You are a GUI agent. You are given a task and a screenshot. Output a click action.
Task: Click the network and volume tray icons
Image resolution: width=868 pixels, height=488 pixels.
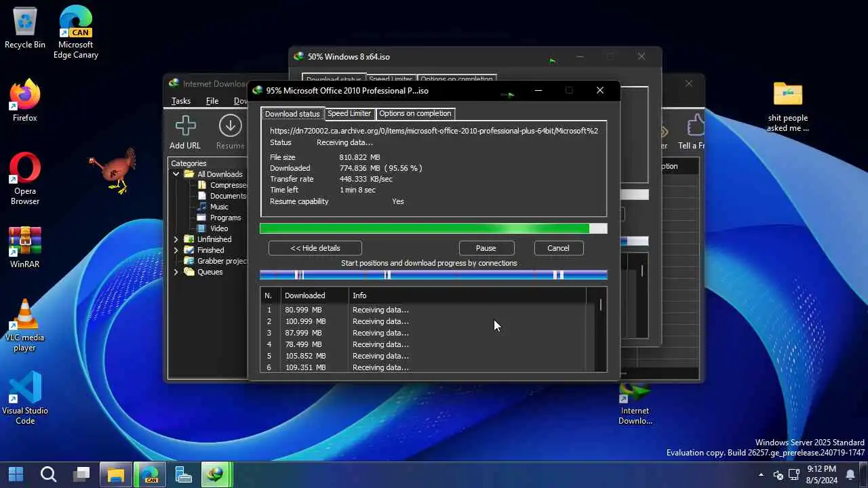[787, 474]
